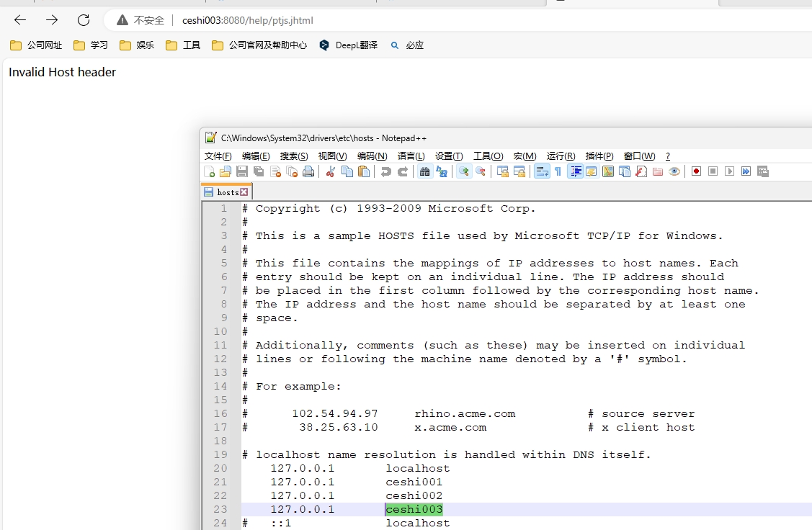The image size is (812, 530).
Task: Open the 文件(F) menu
Action: [218, 156]
